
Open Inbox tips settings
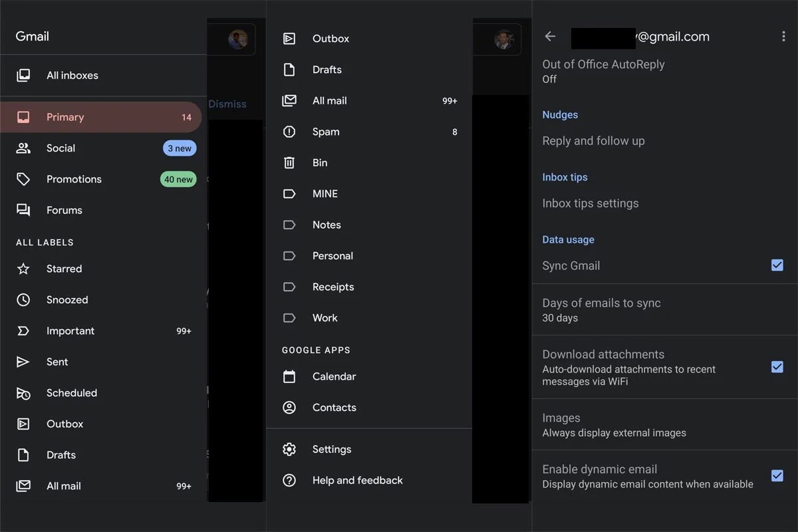click(665, 203)
